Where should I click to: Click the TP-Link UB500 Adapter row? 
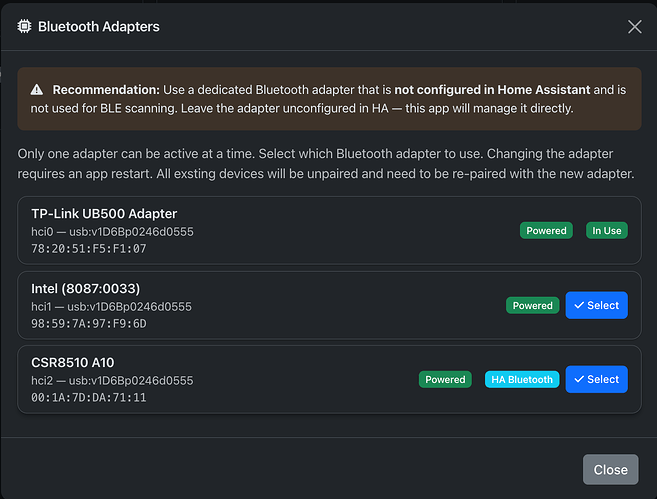(300, 230)
